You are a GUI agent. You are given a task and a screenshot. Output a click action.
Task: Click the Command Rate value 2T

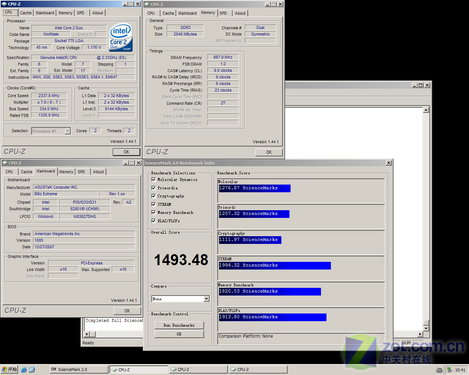[223, 103]
